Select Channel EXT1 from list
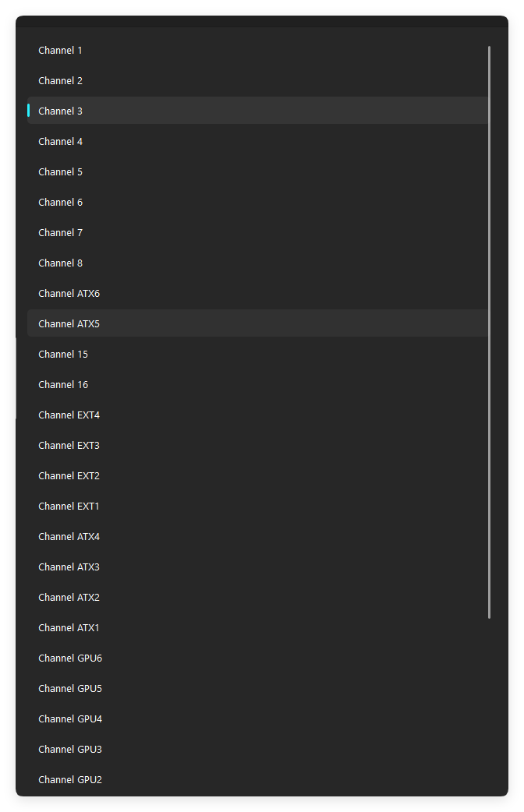 [x=259, y=506]
